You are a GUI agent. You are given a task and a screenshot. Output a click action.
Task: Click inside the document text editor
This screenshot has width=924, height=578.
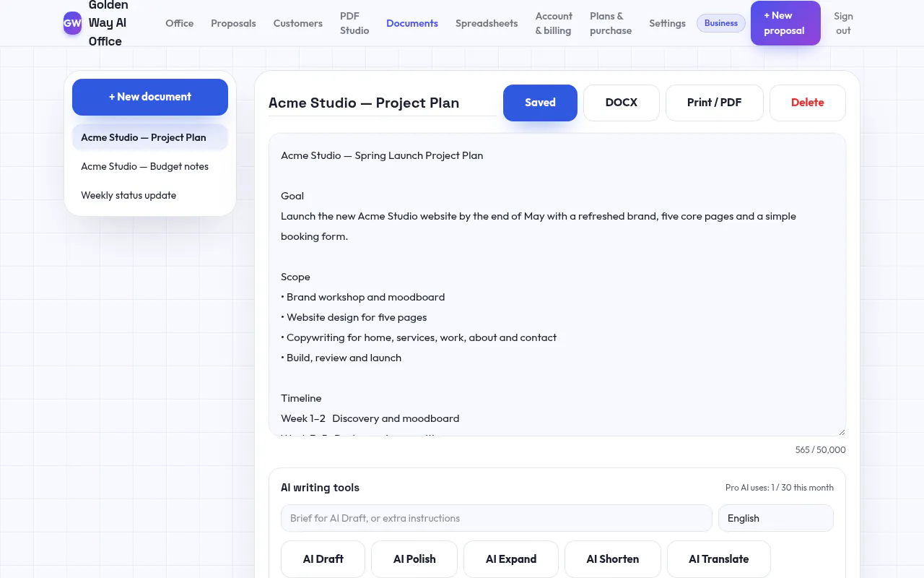tap(557, 285)
